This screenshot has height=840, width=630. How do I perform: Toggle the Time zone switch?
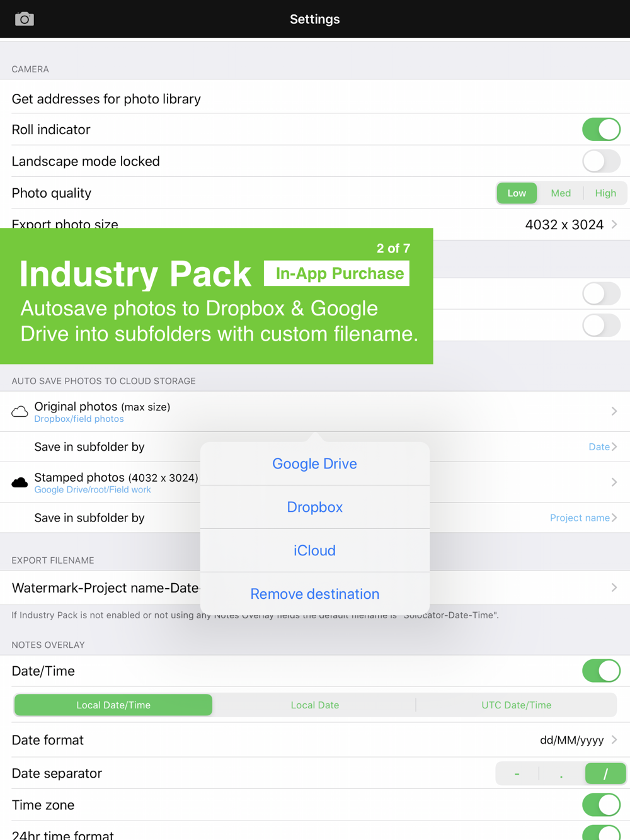[601, 805]
